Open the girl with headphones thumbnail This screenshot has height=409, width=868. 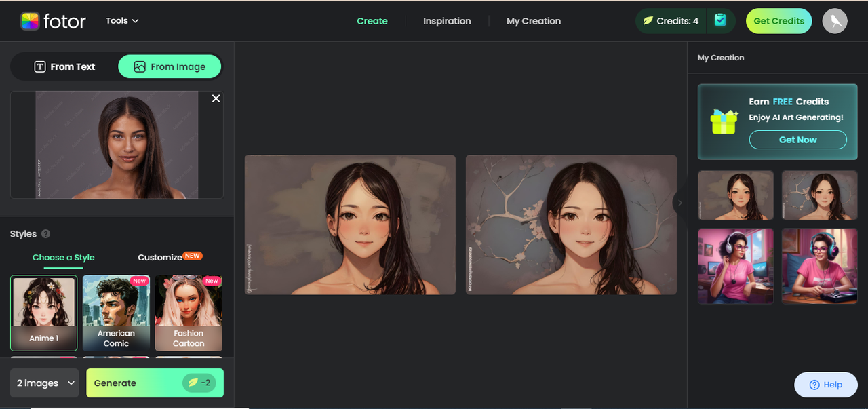[736, 266]
